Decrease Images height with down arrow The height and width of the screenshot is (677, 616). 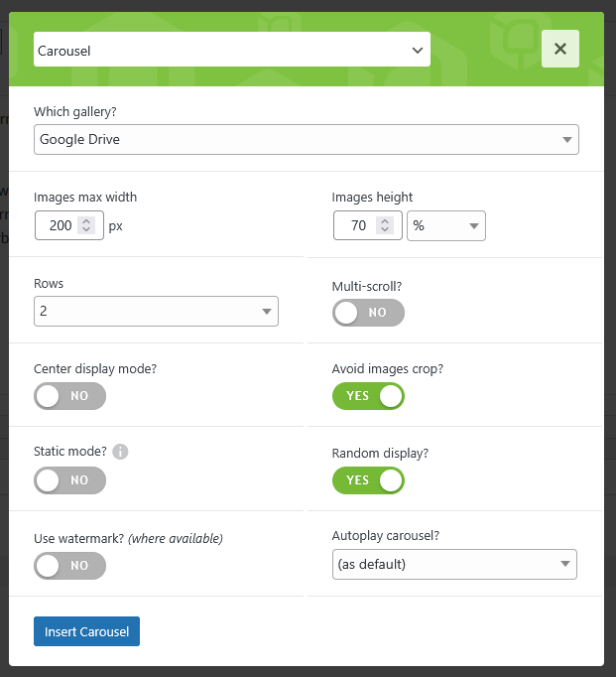(x=385, y=231)
